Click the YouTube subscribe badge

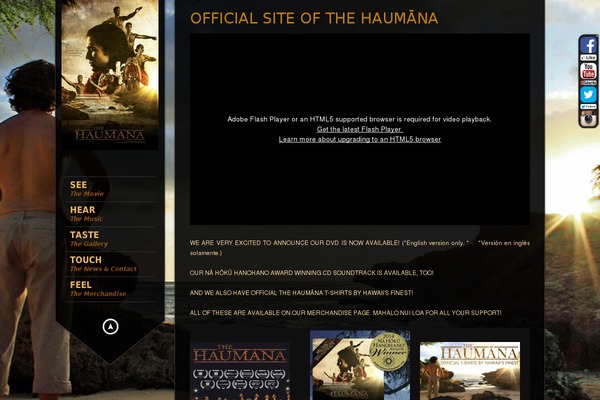point(588,82)
